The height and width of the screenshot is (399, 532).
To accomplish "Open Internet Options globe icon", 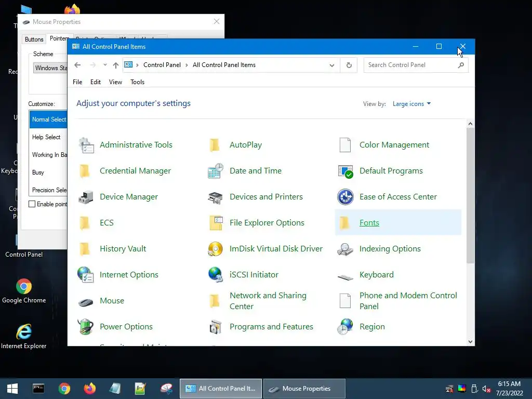I will coord(86,275).
